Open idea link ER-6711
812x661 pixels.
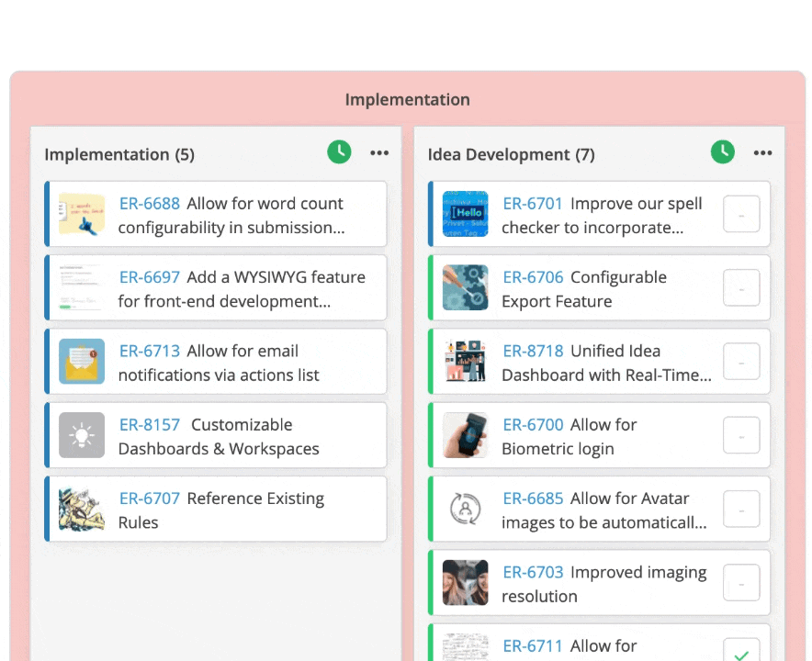click(533, 646)
